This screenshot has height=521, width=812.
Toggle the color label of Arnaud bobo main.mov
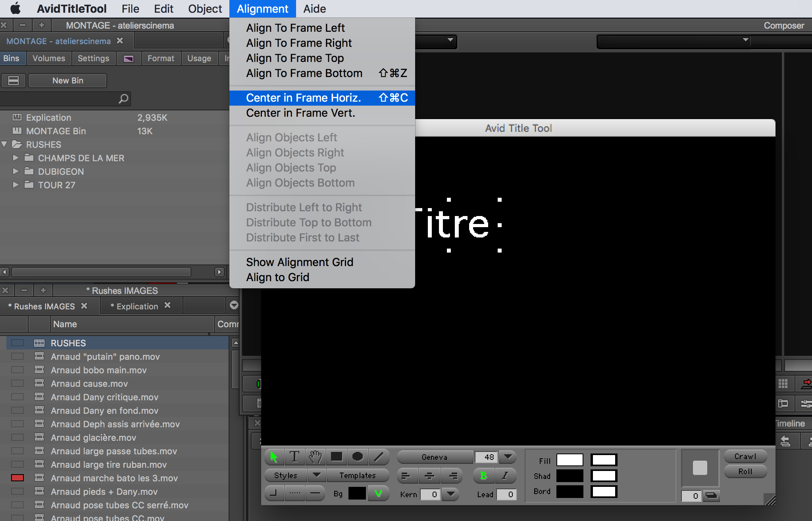pyautogui.click(x=17, y=370)
